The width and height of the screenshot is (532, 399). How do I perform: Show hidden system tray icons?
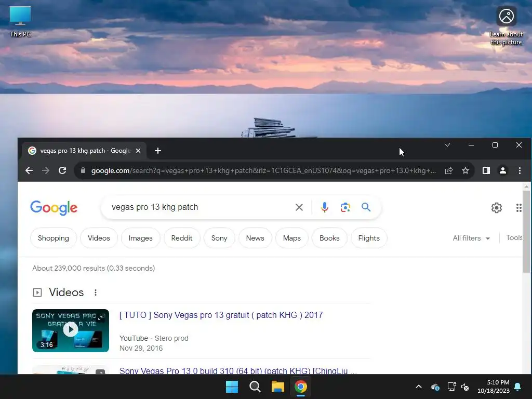click(419, 387)
